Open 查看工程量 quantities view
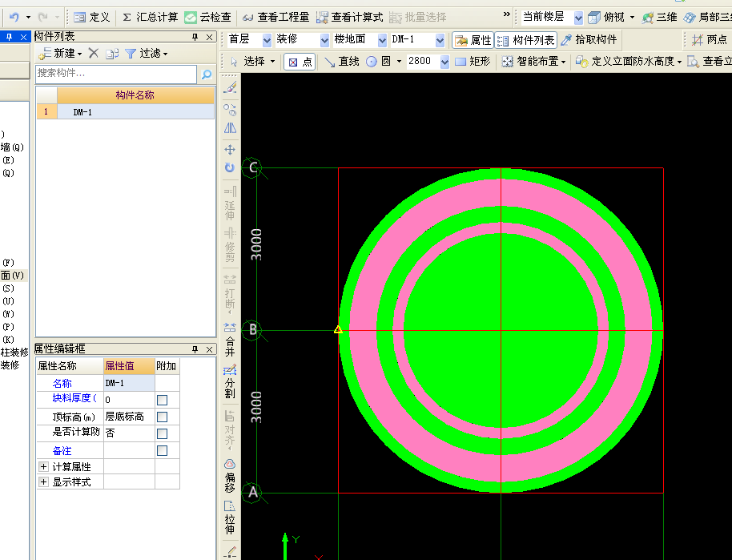Screen dimensions: 732x560 coord(276,18)
